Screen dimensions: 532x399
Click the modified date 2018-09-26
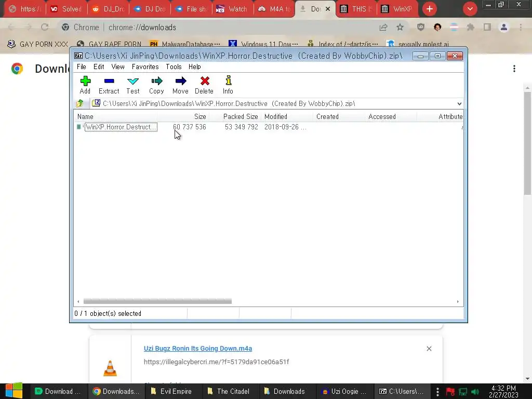click(285, 127)
